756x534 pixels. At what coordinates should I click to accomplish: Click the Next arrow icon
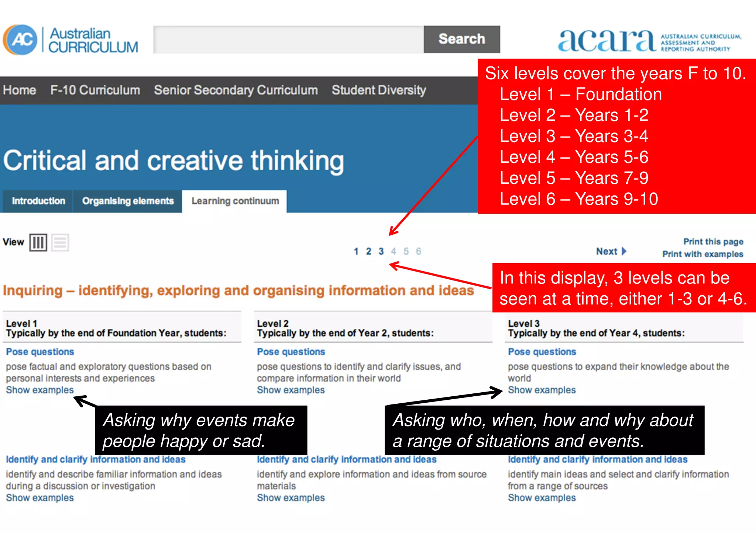click(x=624, y=251)
